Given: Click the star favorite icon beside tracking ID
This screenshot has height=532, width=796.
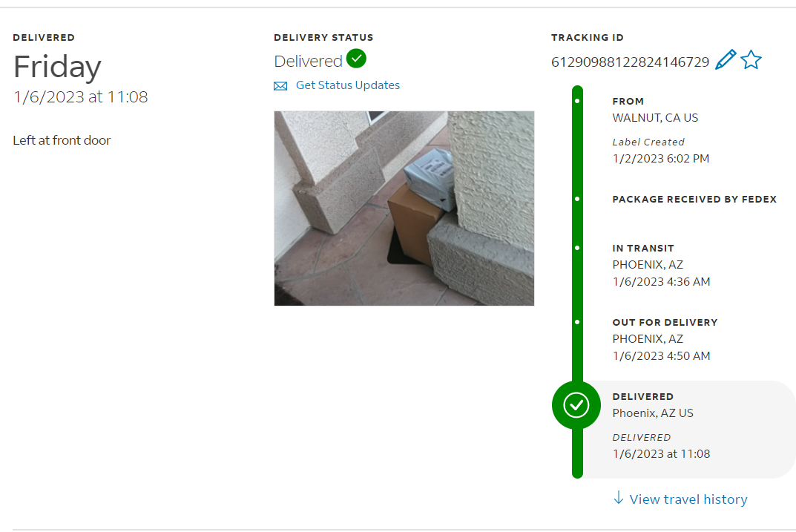Looking at the screenshot, I should click(751, 60).
